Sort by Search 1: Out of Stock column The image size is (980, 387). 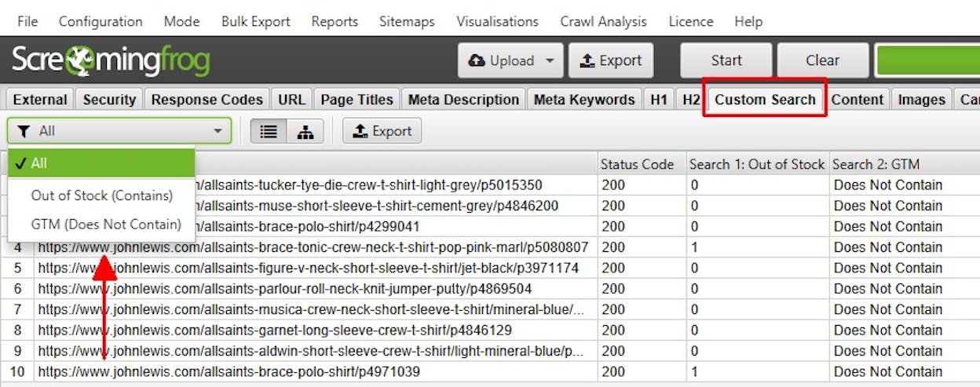click(x=757, y=164)
